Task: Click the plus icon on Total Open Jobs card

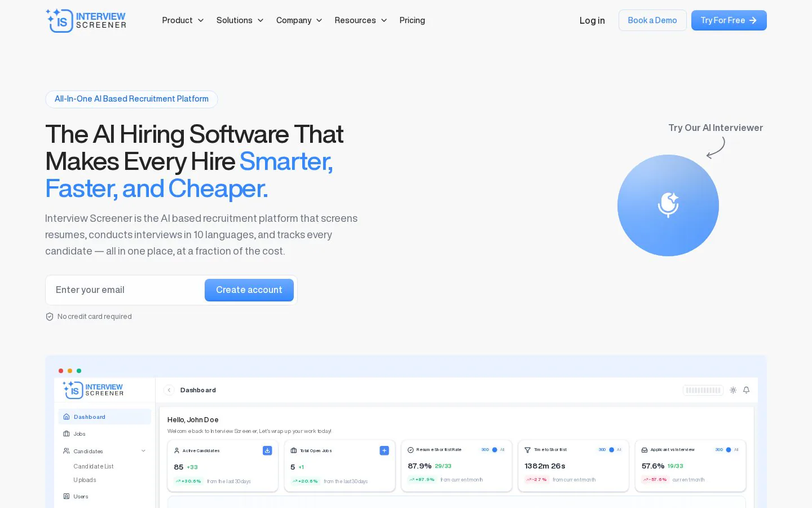Action: pos(384,450)
